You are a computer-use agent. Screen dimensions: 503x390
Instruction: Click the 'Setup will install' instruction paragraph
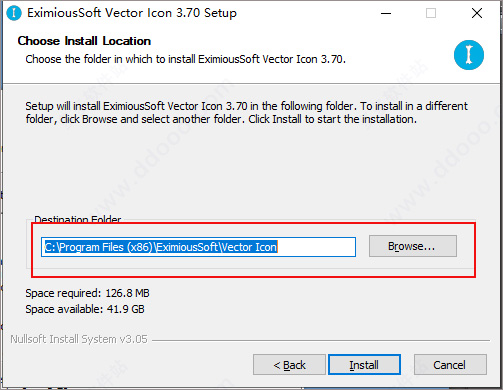(x=246, y=113)
